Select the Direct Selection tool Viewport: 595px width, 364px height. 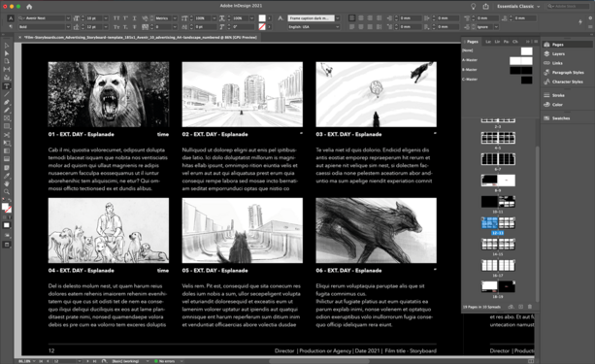[x=7, y=53]
